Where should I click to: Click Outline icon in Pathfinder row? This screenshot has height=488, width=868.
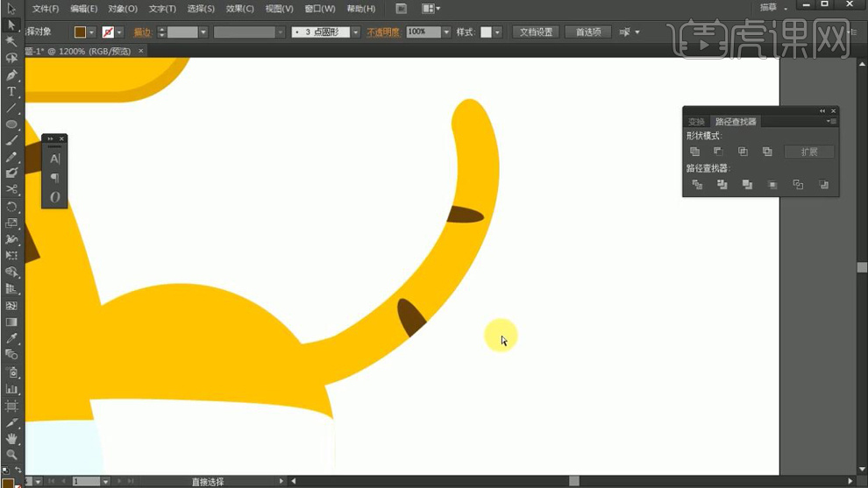tap(798, 184)
